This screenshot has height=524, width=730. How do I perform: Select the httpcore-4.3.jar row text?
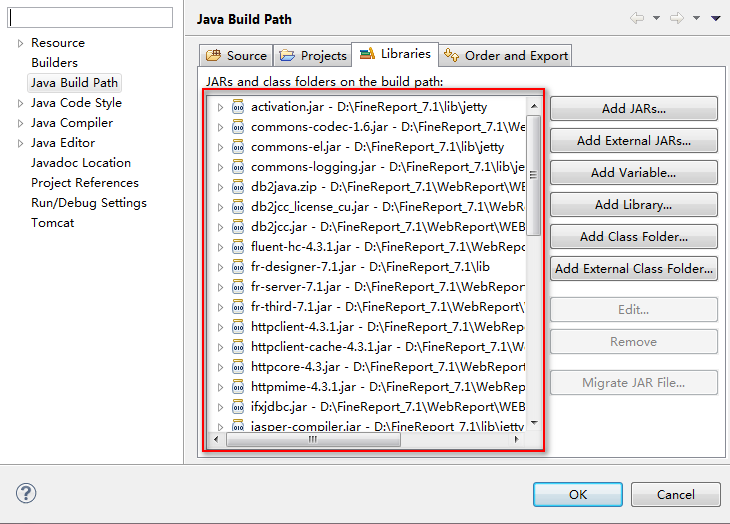[388, 367]
